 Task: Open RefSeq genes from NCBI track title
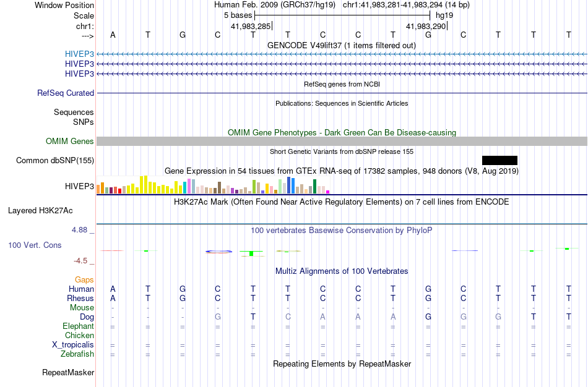tap(342, 84)
